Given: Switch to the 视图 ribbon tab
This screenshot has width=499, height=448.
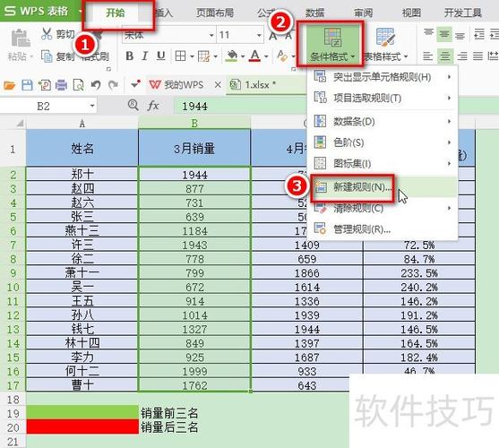Looking at the screenshot, I should (411, 13).
